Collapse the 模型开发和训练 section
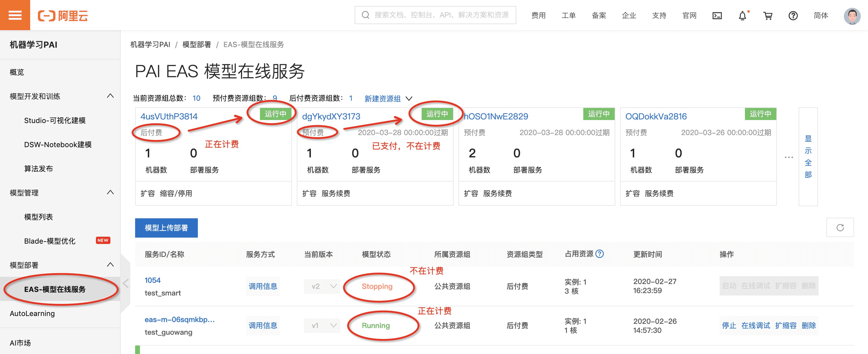The height and width of the screenshot is (354, 868). (110, 96)
